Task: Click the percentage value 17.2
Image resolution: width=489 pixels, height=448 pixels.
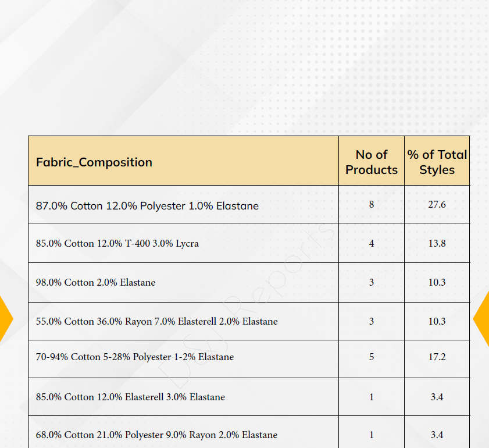Action: click(437, 357)
